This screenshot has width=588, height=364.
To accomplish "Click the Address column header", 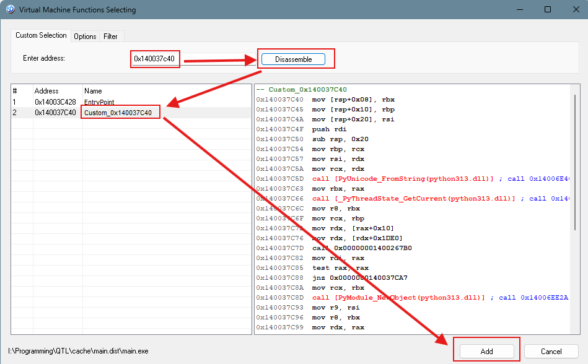I will 46,91.
